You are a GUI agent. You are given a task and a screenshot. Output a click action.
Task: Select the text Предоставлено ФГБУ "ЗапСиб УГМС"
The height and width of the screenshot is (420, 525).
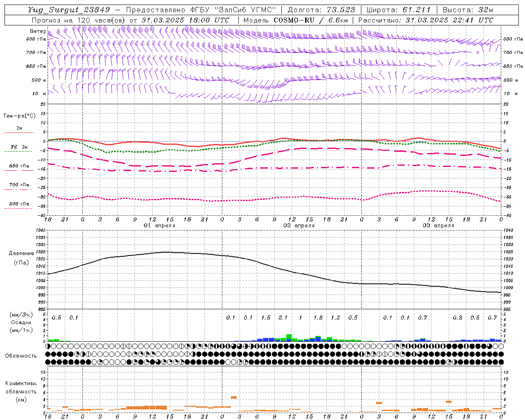tap(201, 10)
